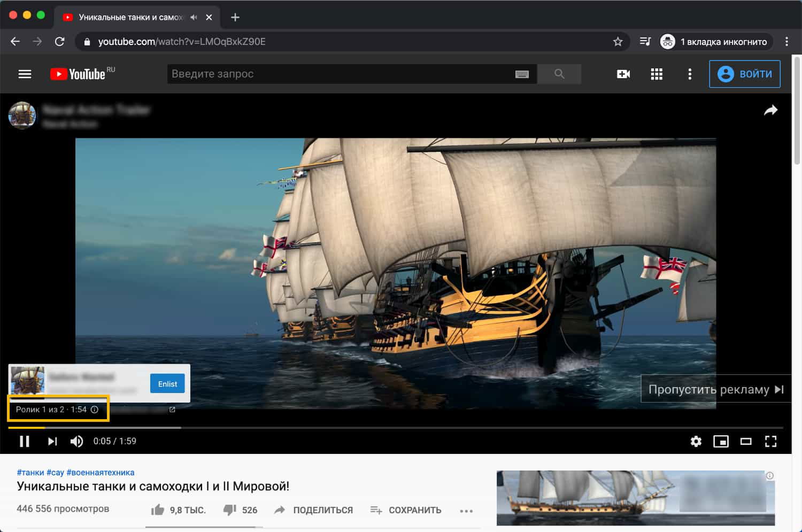The width and height of the screenshot is (802, 532).
Task: Open the sidebar ship advertisement thumbnail
Action: pos(636,498)
